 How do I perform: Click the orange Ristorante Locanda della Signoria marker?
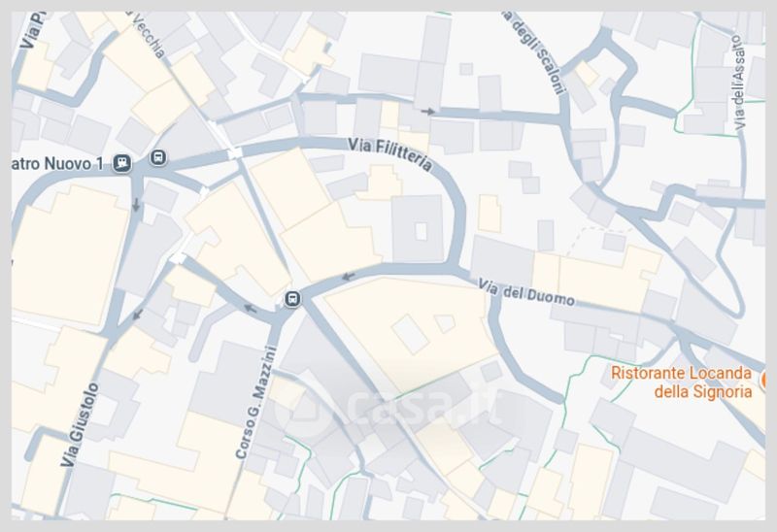pyautogui.click(x=763, y=380)
